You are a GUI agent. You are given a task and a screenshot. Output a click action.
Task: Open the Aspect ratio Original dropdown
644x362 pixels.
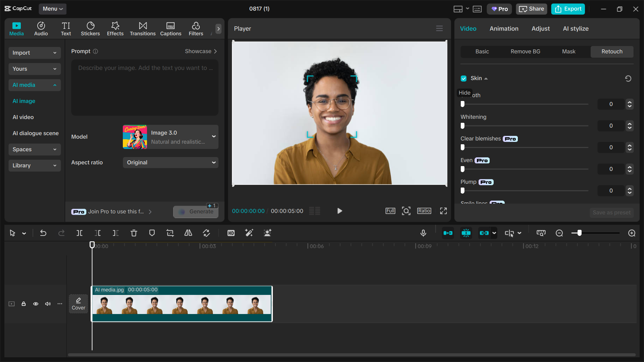click(170, 162)
